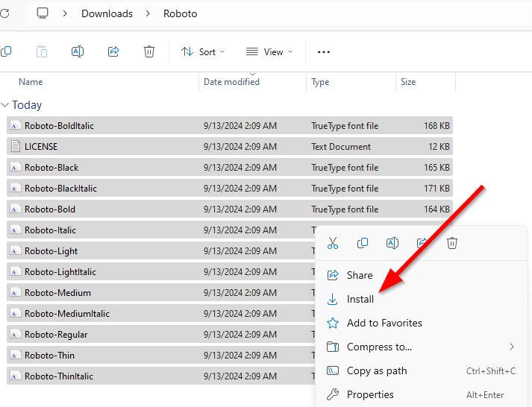Select the Roboto-ThinItalic file
The height and width of the screenshot is (407, 532).
[161, 376]
